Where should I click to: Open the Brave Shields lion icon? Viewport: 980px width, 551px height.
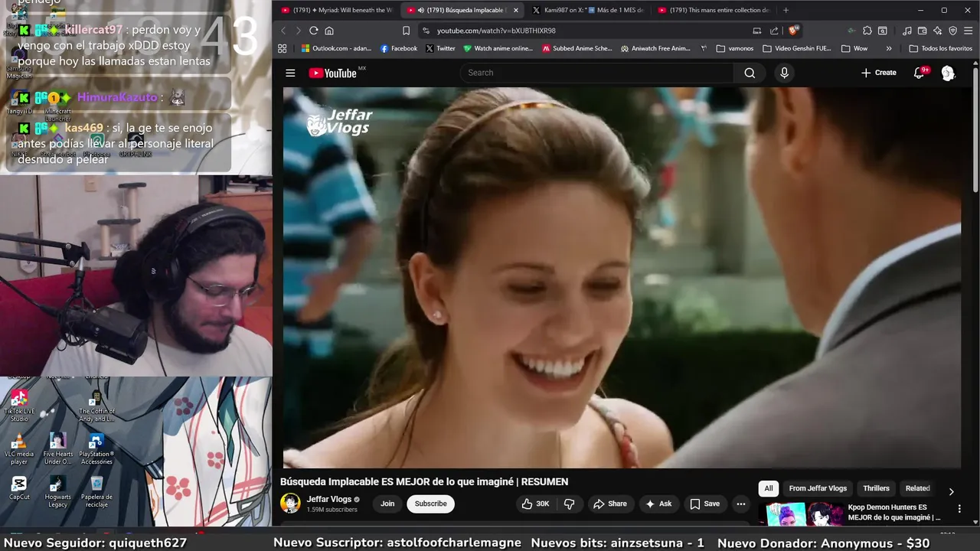(794, 31)
